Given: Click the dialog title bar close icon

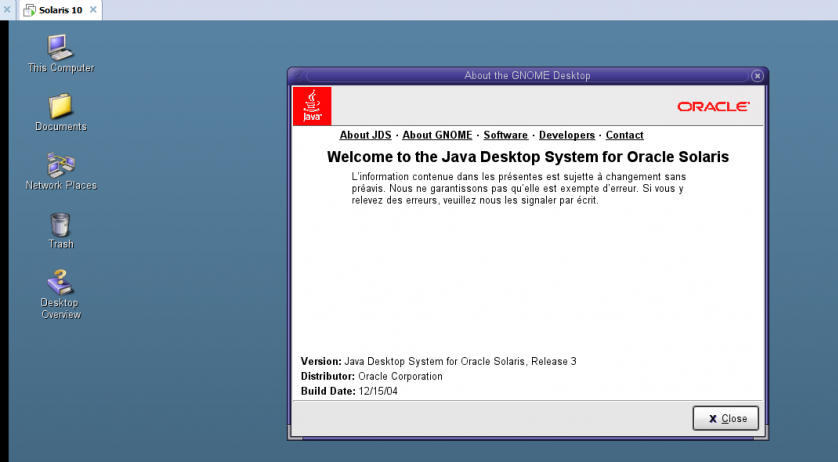Looking at the screenshot, I should [757, 75].
